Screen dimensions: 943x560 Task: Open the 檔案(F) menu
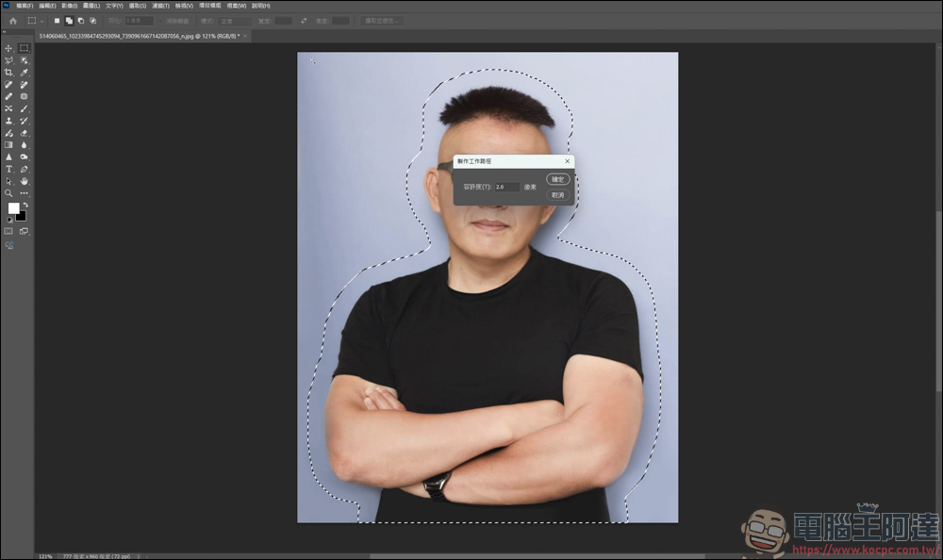tap(25, 6)
